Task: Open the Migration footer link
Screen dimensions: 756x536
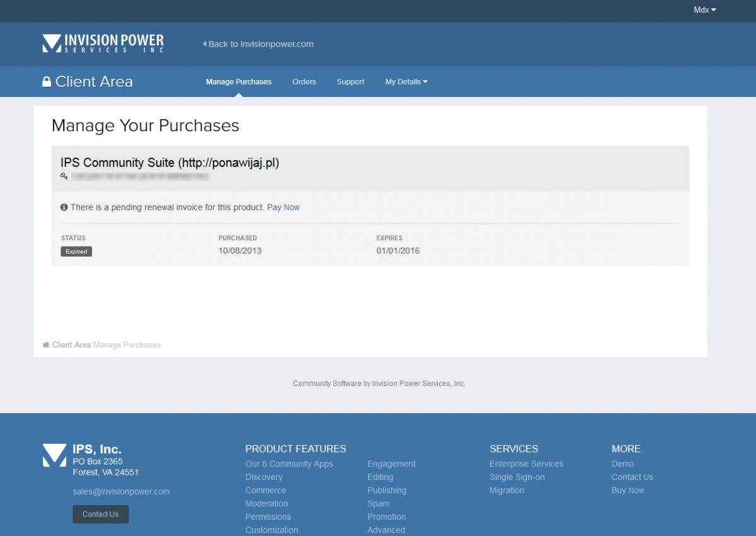Action: pyautogui.click(x=507, y=491)
